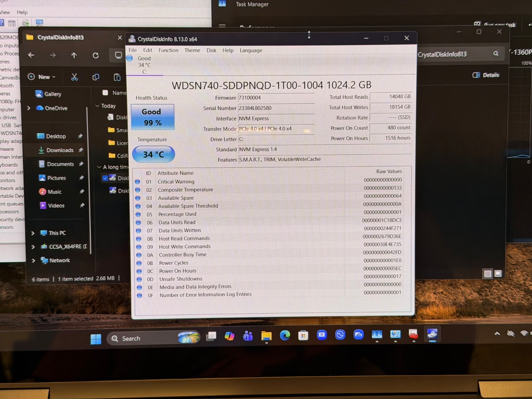Toggle Details pane button in Explorer
This screenshot has height=399, width=532.
[x=486, y=75]
